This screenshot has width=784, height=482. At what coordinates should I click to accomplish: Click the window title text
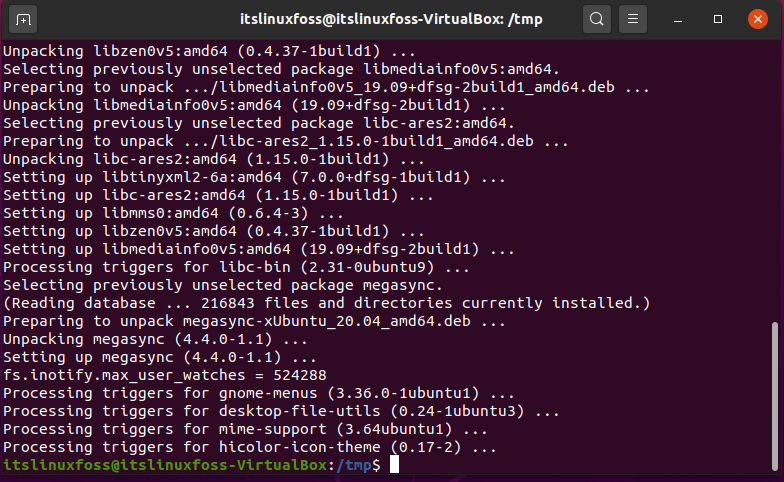[391, 19]
